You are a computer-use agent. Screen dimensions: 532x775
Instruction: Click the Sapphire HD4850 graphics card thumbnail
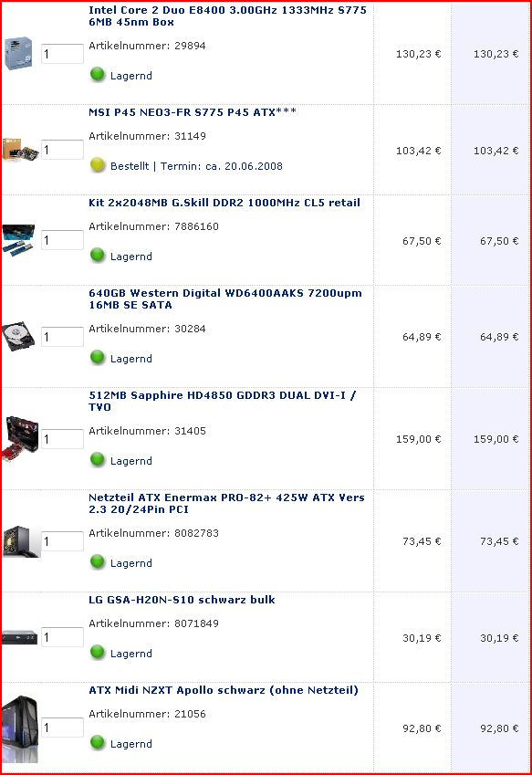[x=21, y=439]
